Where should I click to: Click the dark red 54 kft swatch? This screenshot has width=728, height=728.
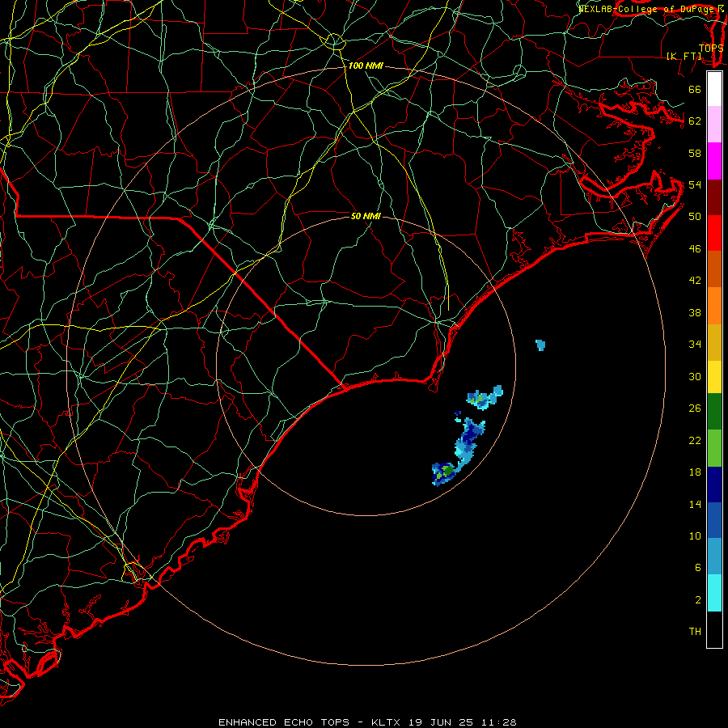tap(714, 197)
